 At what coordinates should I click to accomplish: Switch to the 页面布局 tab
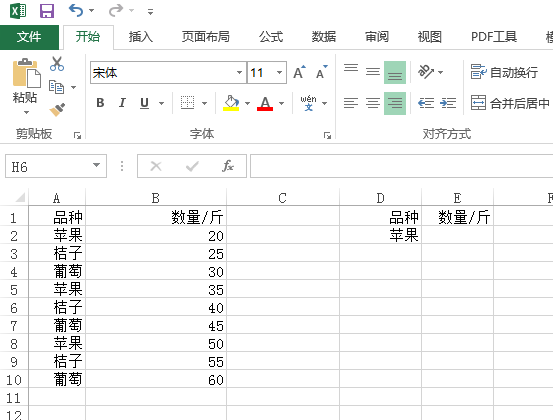point(206,37)
